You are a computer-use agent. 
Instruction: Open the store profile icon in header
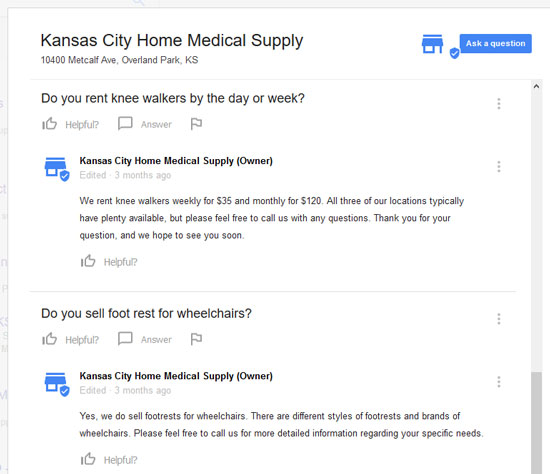[x=440, y=46]
